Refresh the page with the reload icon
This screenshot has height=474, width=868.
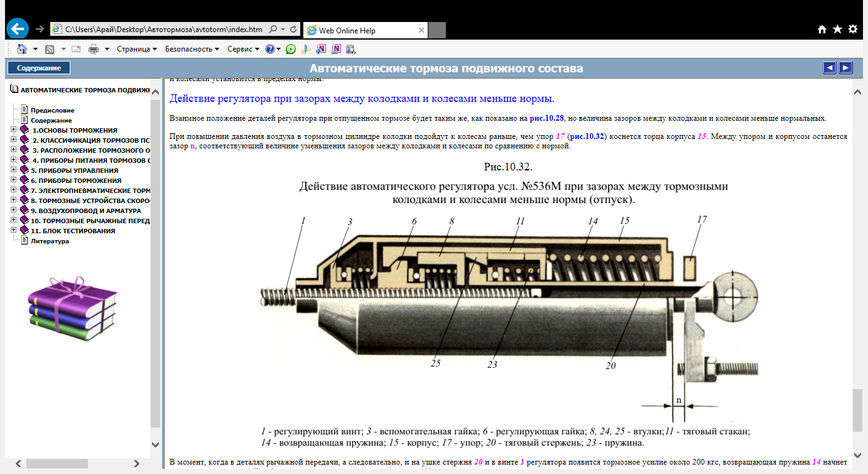click(x=295, y=29)
